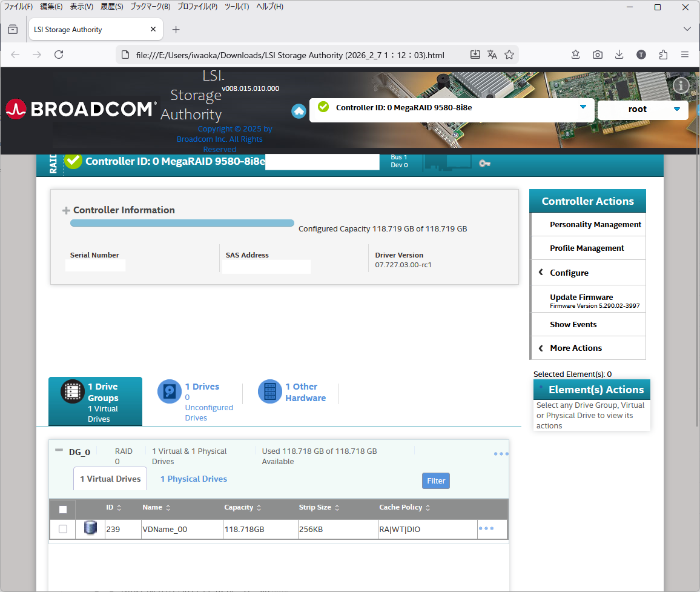The width and height of the screenshot is (700, 592).
Task: Expand the Controller Information section
Action: pyautogui.click(x=67, y=211)
